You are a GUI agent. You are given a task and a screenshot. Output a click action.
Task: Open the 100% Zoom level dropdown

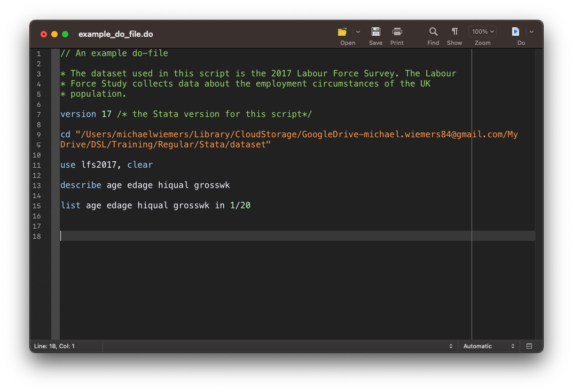coord(483,32)
